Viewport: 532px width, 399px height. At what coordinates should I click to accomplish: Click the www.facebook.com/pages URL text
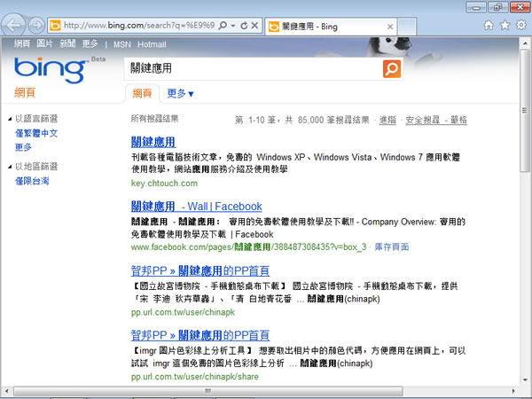(248, 247)
